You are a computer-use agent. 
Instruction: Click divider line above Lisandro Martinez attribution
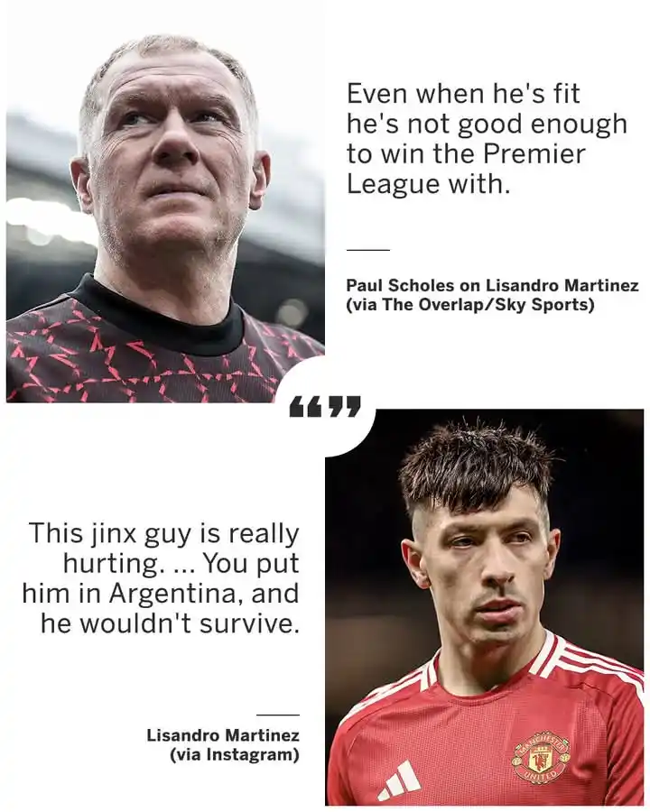[x=278, y=715]
